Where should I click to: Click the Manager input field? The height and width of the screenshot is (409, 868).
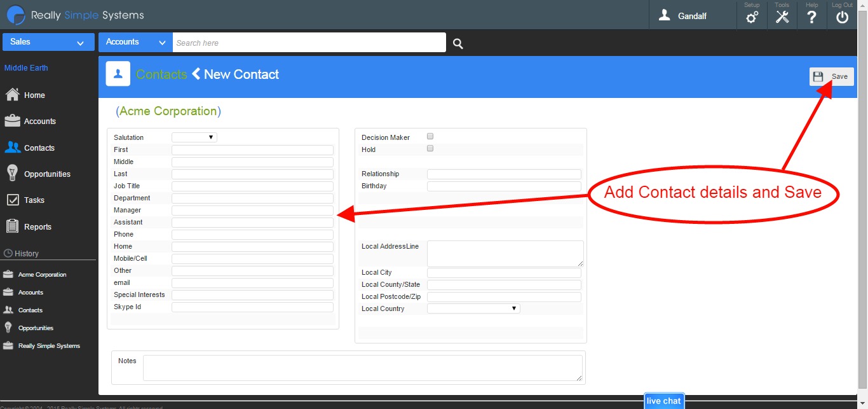[252, 211]
